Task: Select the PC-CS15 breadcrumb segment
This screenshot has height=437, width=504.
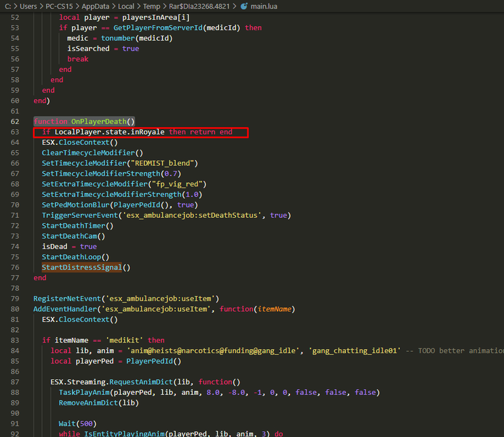Action: 59,6
